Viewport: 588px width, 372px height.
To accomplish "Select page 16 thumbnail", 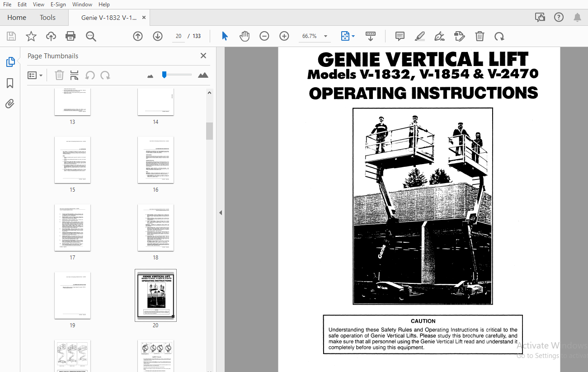I will tap(155, 160).
